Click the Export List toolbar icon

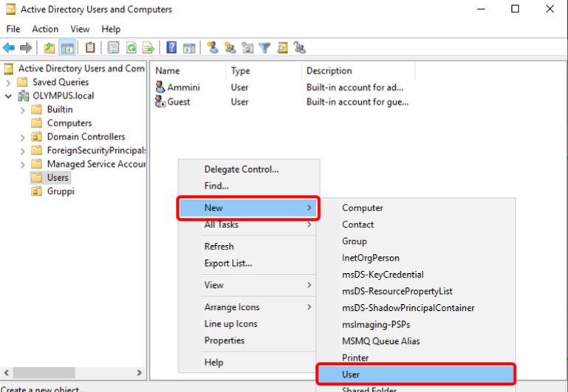pos(148,48)
